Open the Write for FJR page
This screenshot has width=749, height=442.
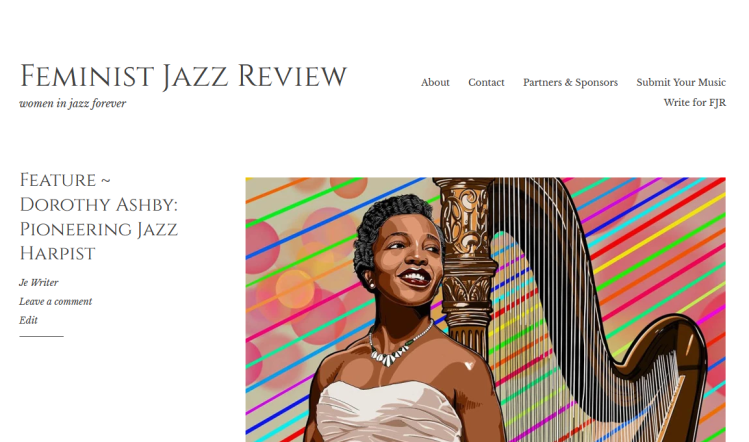point(695,102)
